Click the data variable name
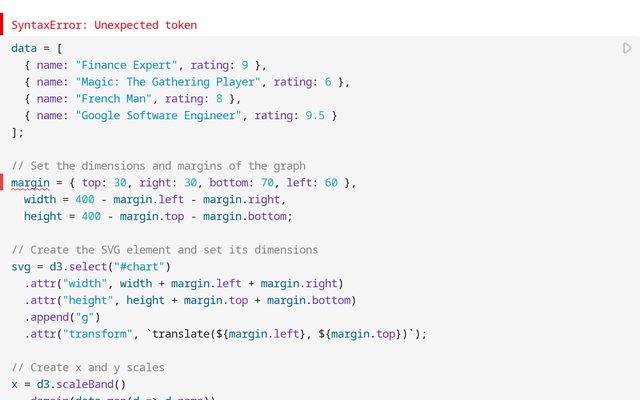 (24, 48)
